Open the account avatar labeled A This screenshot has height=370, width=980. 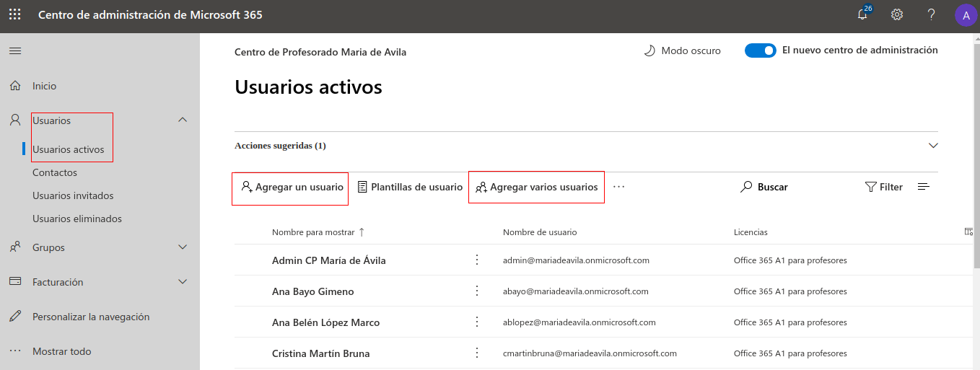pyautogui.click(x=966, y=15)
